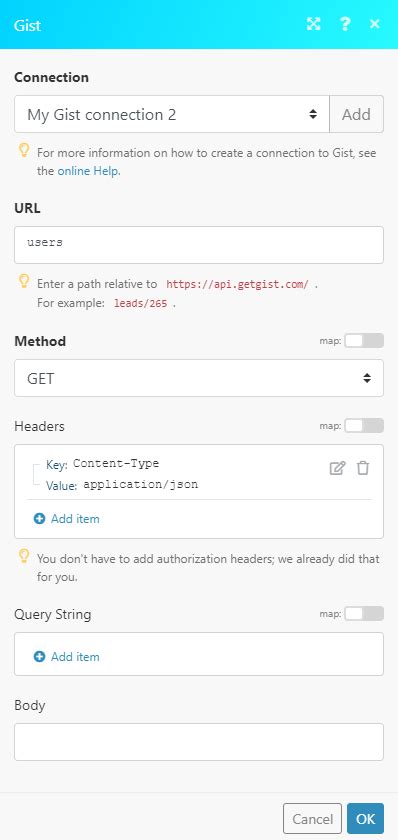Open the help question mark icon
Image resolution: width=398 pixels, height=840 pixels.
[x=345, y=24]
